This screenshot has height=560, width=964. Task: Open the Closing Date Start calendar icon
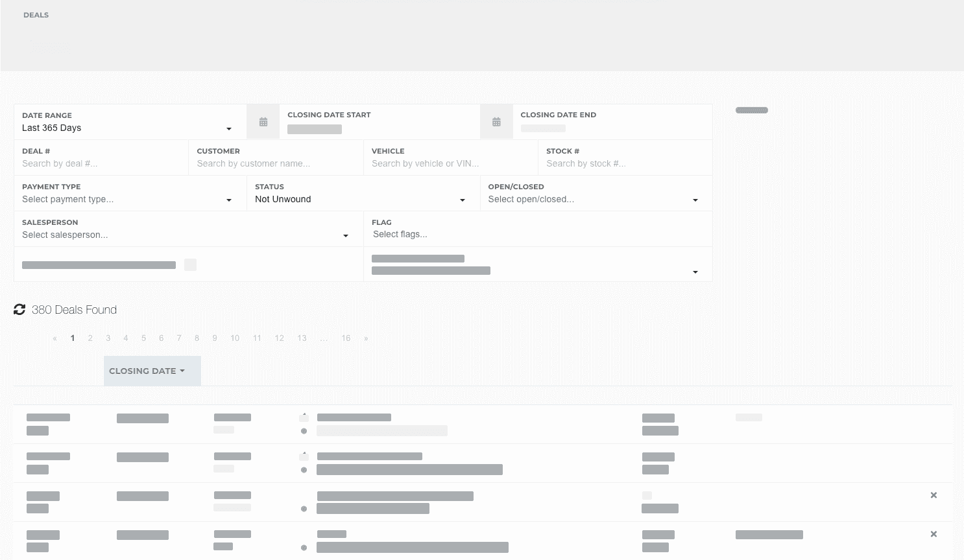(263, 122)
